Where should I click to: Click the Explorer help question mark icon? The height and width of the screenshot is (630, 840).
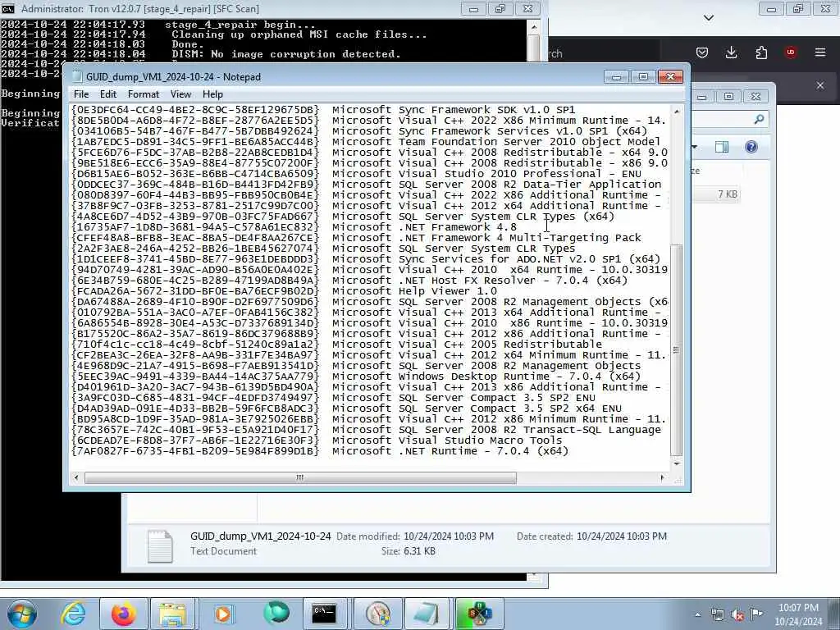(x=751, y=147)
